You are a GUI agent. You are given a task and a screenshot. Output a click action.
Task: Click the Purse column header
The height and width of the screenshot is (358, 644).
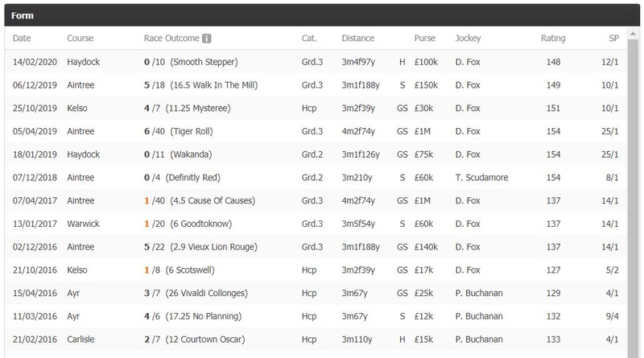point(424,38)
